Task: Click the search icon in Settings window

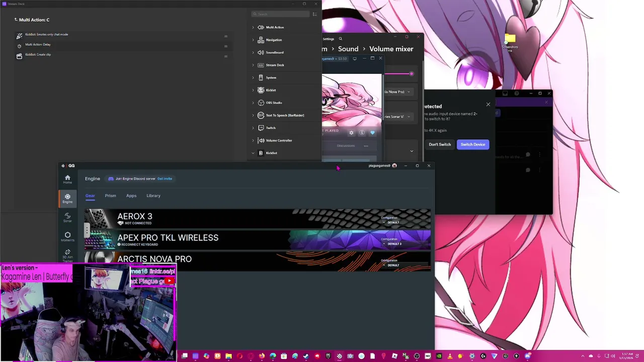Action: [x=340, y=39]
